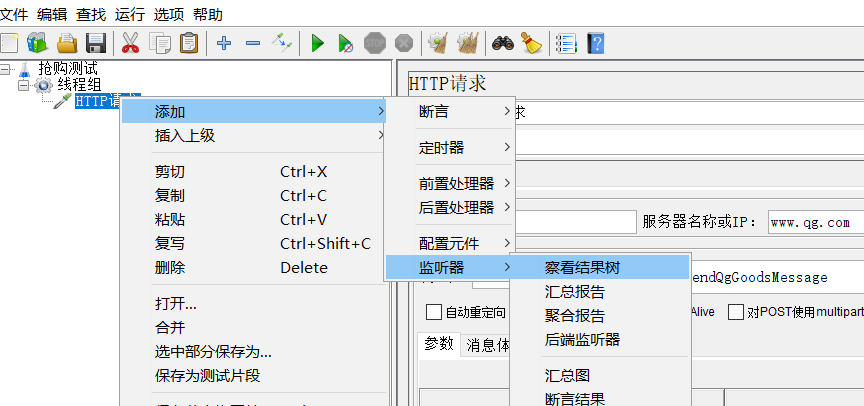Open the 运行 menu
Image resolution: width=864 pixels, height=406 pixels.
(129, 15)
